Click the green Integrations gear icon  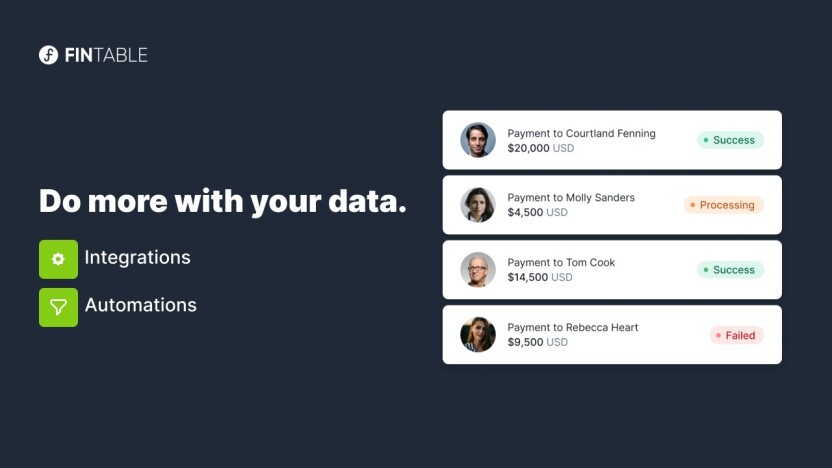tap(58, 259)
